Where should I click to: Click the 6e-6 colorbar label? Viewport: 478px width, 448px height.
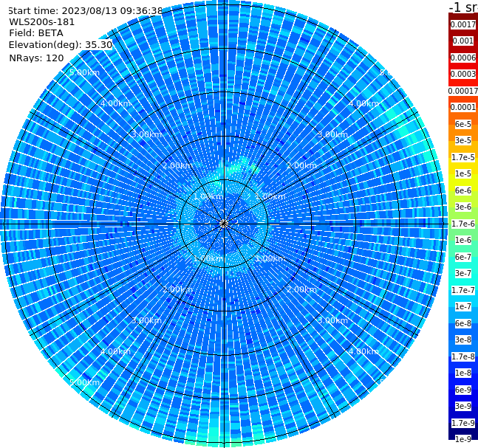463,190
